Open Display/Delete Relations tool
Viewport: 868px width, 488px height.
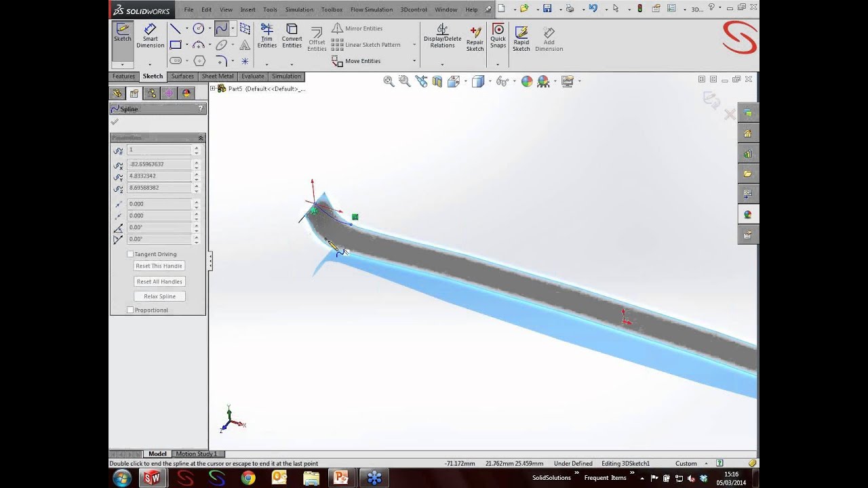(442, 35)
